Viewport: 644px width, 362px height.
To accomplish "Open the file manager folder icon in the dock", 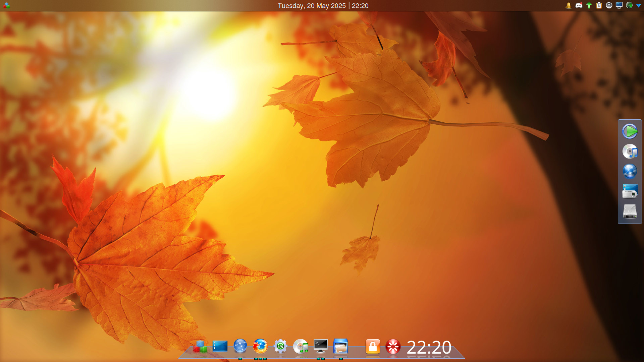I will 341,346.
